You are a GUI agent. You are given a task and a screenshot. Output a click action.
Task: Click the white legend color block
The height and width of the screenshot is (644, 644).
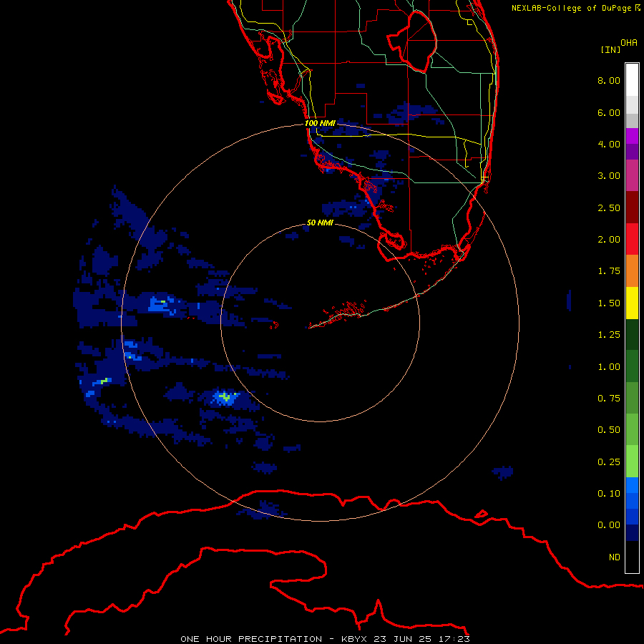[x=632, y=79]
